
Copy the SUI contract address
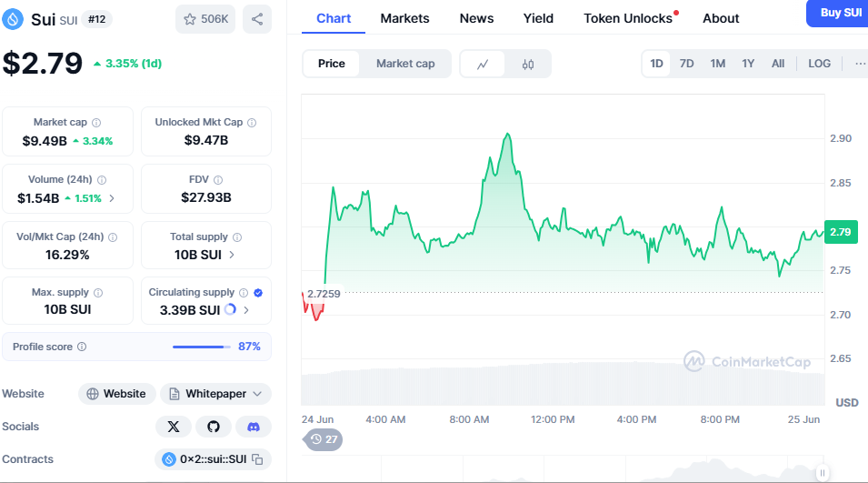(x=257, y=459)
